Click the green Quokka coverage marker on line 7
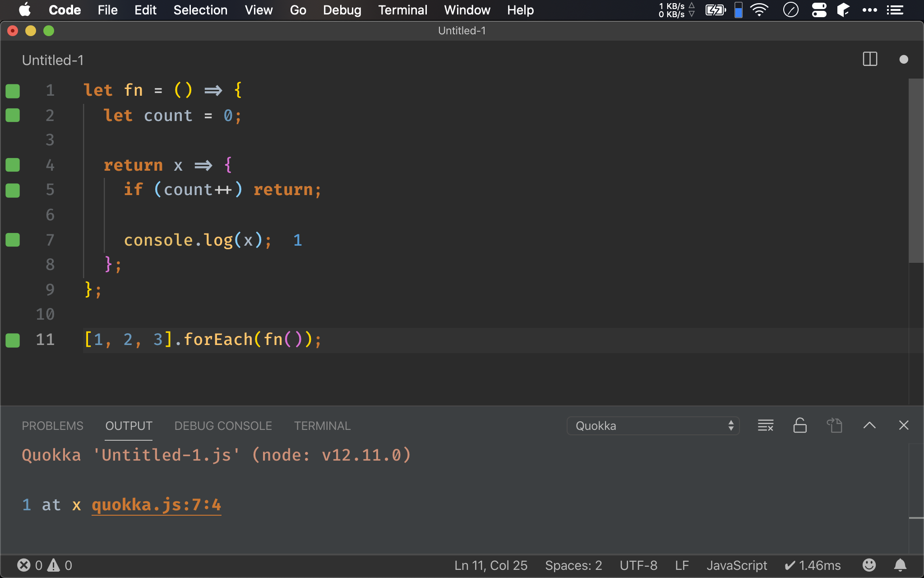 (x=13, y=240)
